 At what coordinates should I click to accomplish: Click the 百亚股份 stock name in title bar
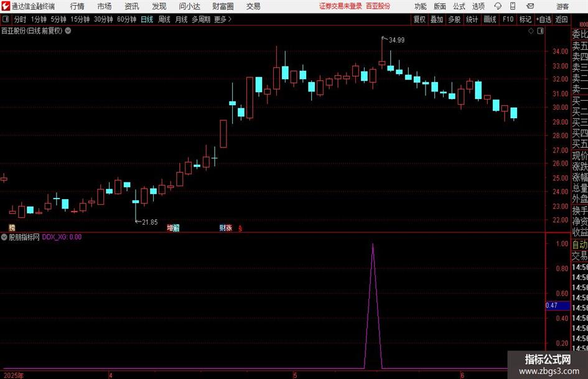[378, 6]
